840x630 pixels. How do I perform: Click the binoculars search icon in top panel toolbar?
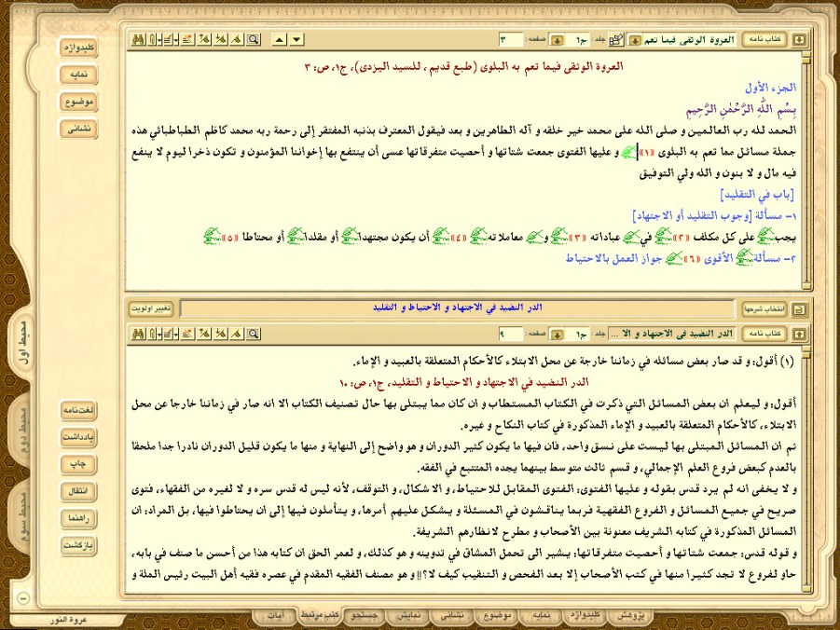135,40
